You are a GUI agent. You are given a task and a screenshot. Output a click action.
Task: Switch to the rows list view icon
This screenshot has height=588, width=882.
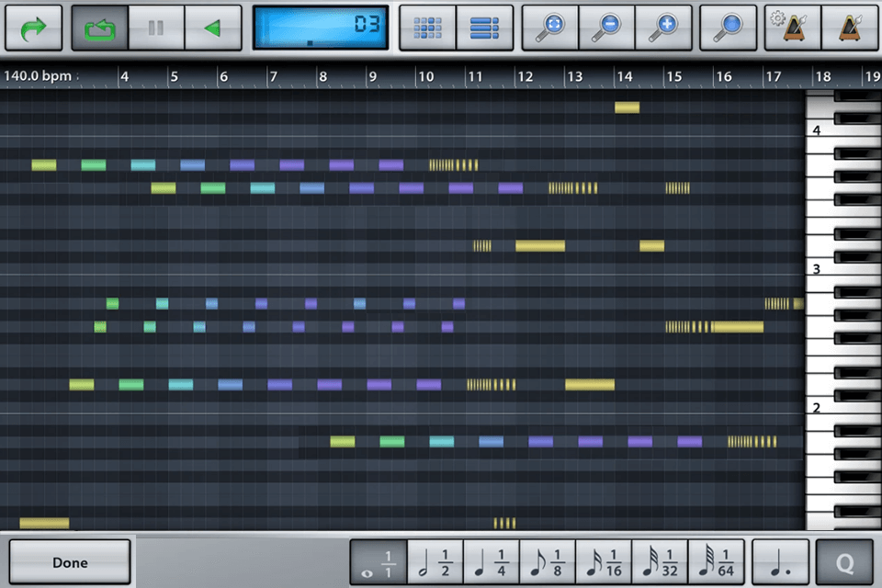pos(484,28)
